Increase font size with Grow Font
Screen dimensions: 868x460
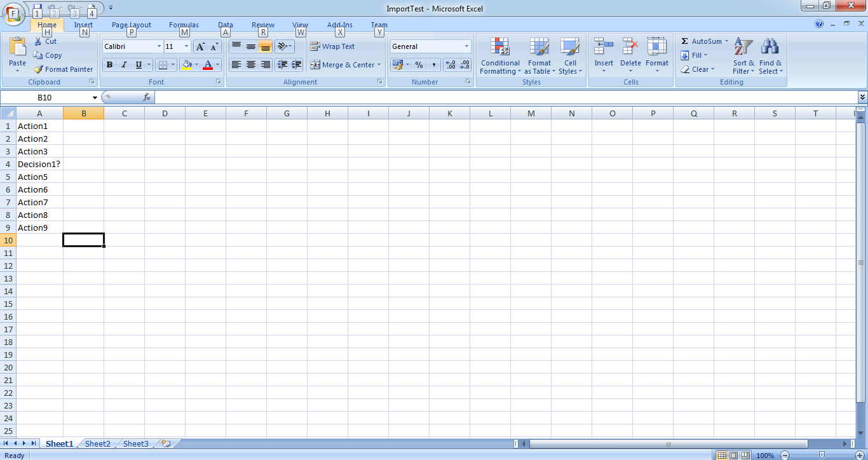(x=200, y=46)
